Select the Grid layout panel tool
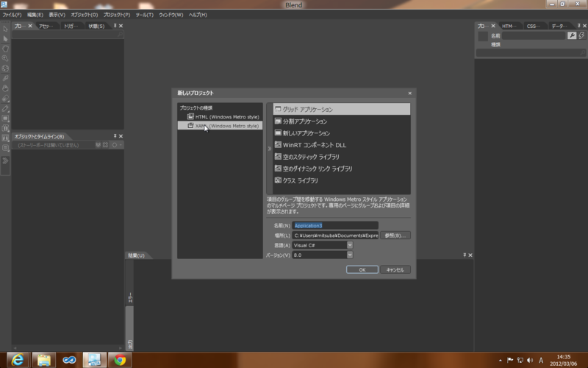 [5, 128]
